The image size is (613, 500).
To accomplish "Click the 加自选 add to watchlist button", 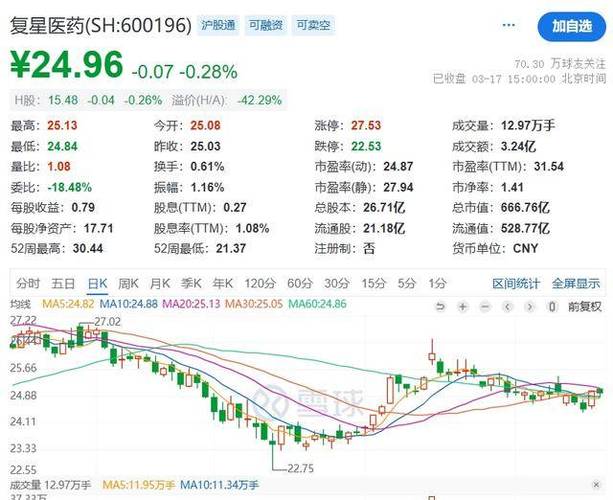I will tap(572, 27).
